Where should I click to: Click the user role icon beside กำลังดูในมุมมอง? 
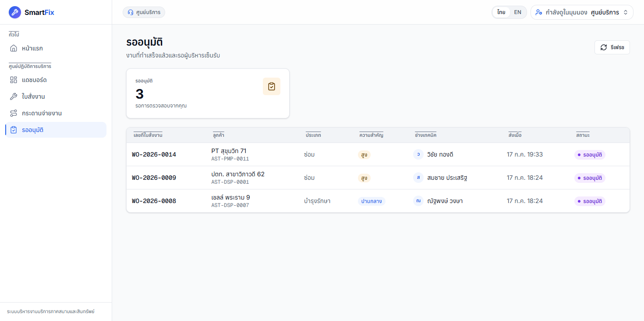tap(539, 12)
